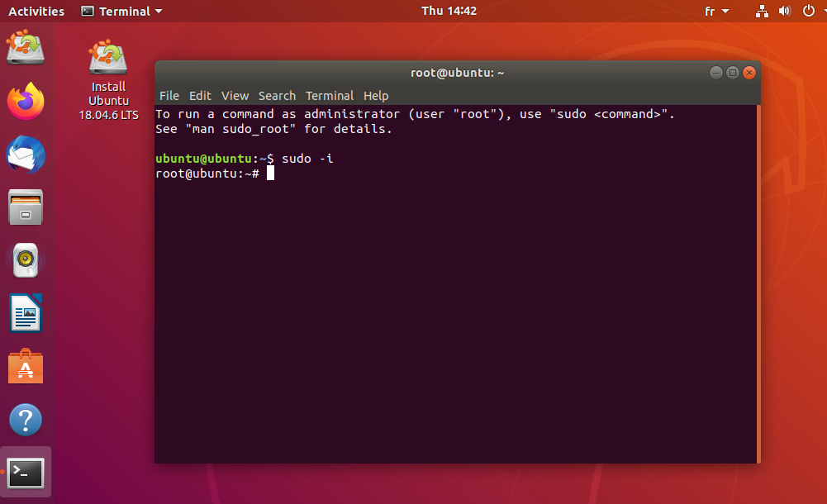
Task: Click the network status icon
Action: [762, 12]
